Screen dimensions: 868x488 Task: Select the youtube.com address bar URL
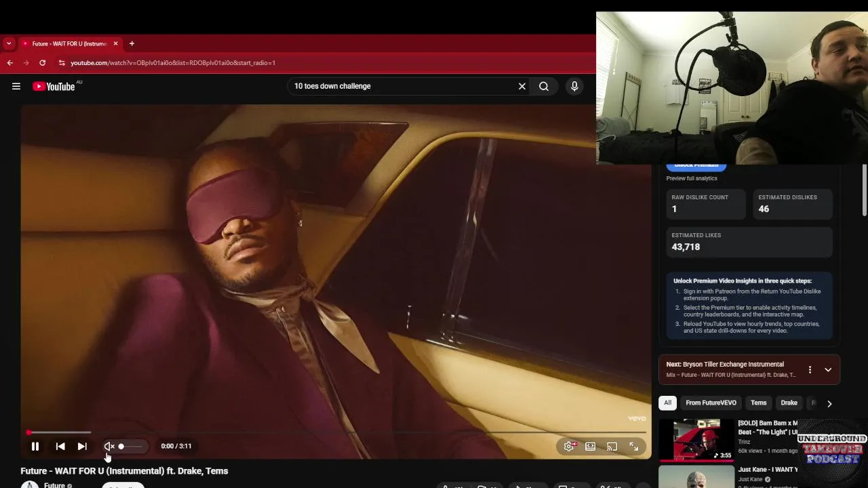click(173, 62)
